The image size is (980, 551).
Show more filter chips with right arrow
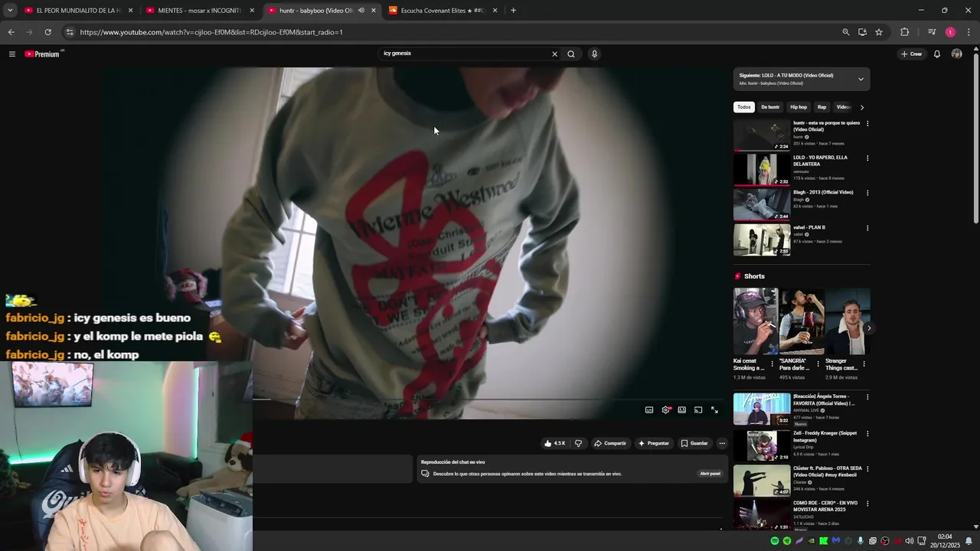pyautogui.click(x=862, y=107)
